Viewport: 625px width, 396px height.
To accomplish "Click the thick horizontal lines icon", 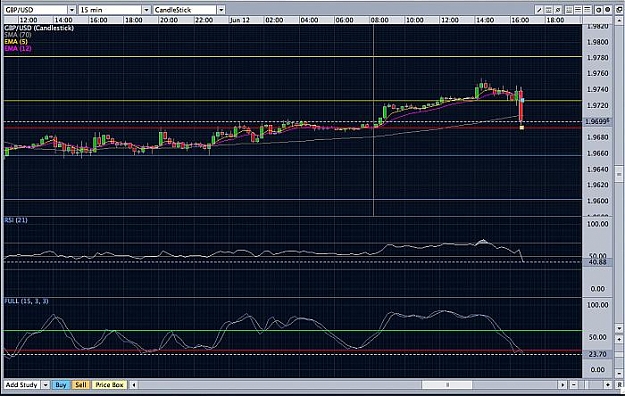I will click(x=578, y=10).
